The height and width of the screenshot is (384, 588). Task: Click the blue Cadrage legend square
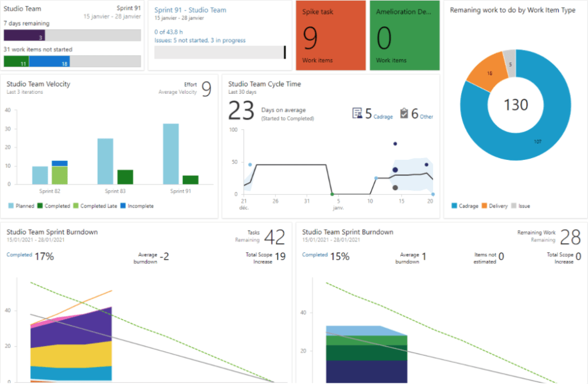(x=454, y=206)
